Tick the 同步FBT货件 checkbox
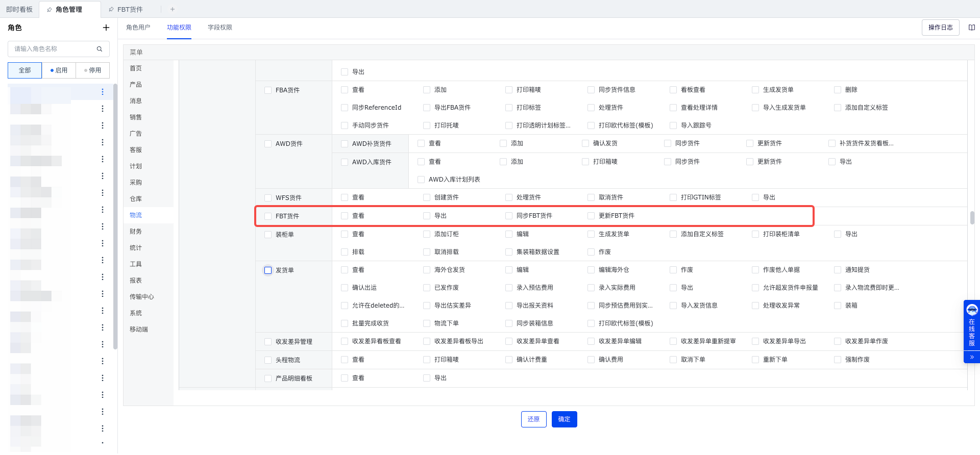The width and height of the screenshot is (980, 455). click(509, 216)
